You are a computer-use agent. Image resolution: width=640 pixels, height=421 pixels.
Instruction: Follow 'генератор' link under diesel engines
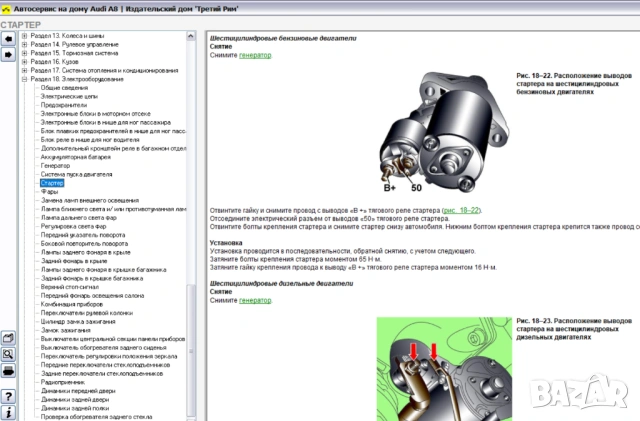click(x=255, y=300)
